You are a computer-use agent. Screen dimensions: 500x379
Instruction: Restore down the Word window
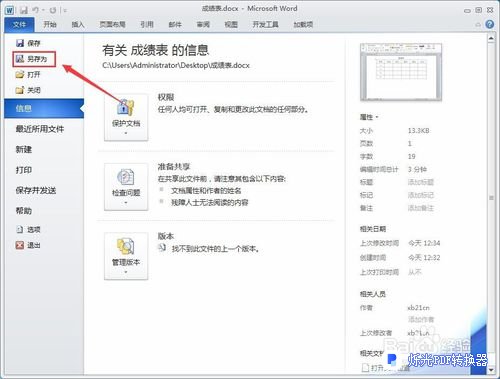tap(478, 10)
